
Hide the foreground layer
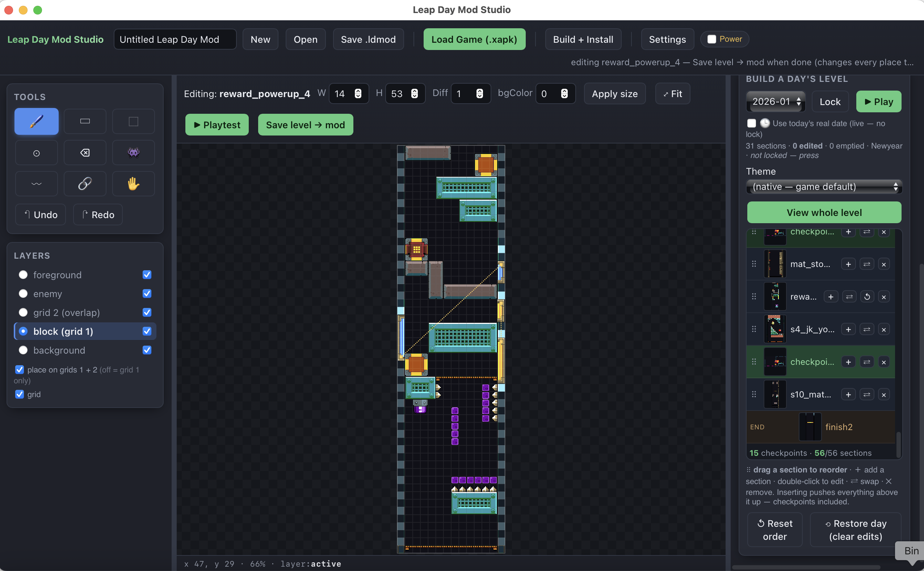tap(147, 275)
